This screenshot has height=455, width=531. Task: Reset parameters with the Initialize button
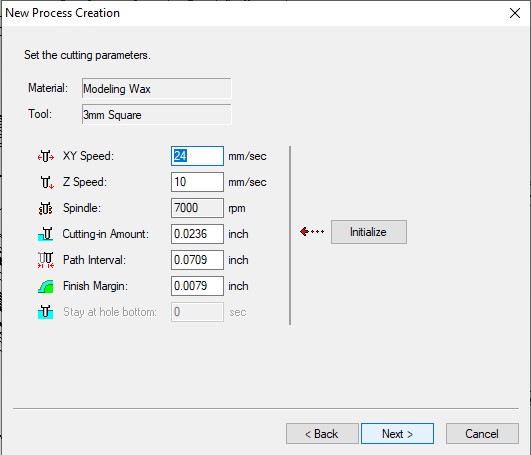click(369, 232)
